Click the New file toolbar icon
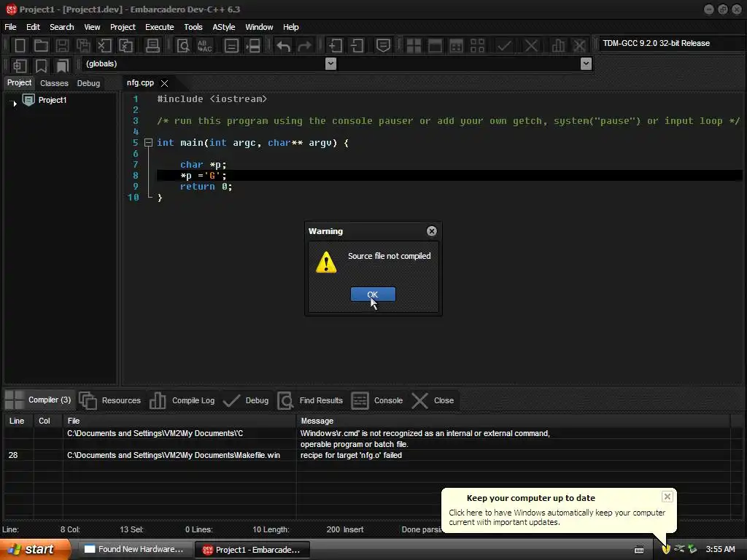Viewport: 747px width, 560px height. (x=20, y=46)
